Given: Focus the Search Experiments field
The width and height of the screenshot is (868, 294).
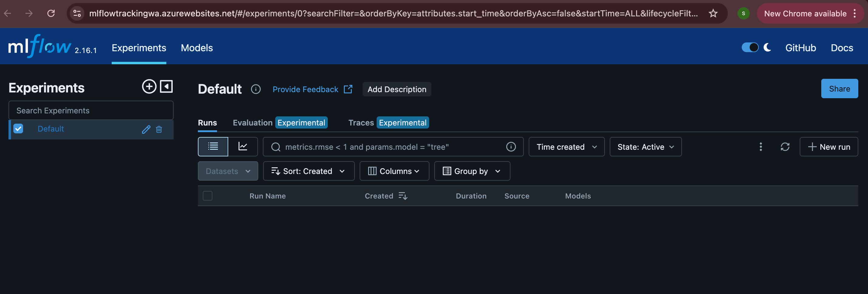Looking at the screenshot, I should click(91, 110).
